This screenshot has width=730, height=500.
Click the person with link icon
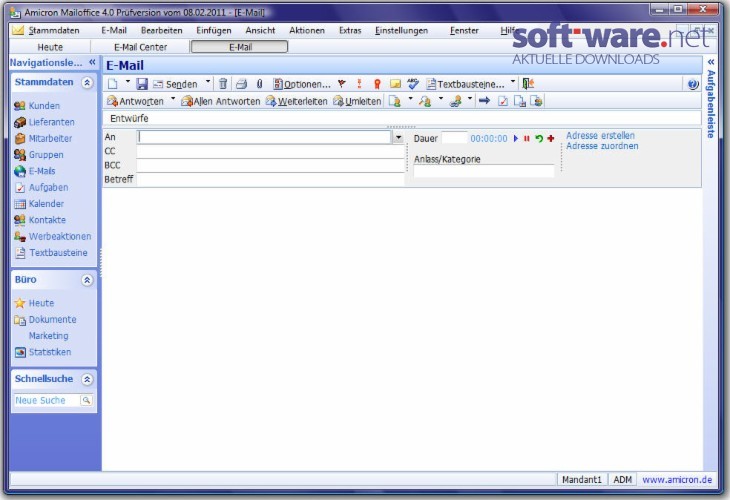coord(455,101)
